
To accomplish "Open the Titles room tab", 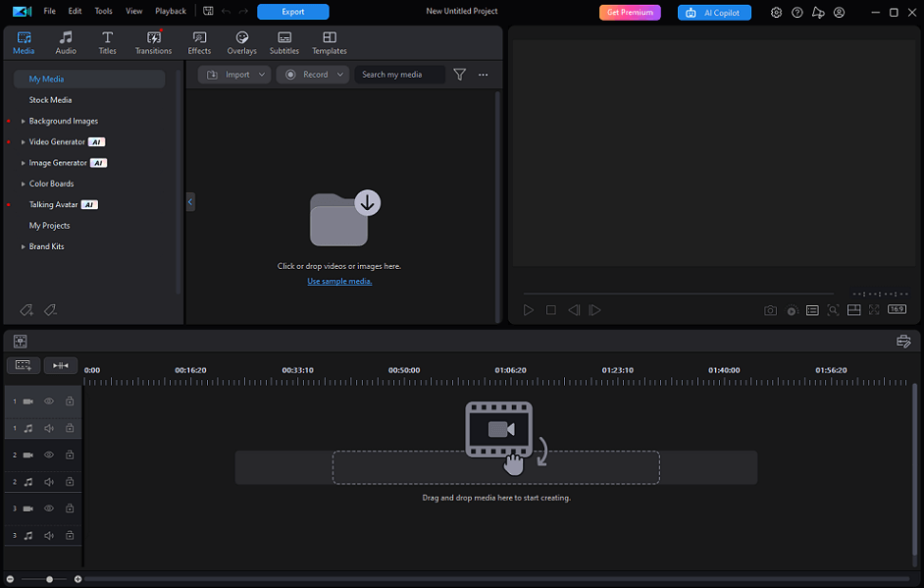I will coord(107,43).
